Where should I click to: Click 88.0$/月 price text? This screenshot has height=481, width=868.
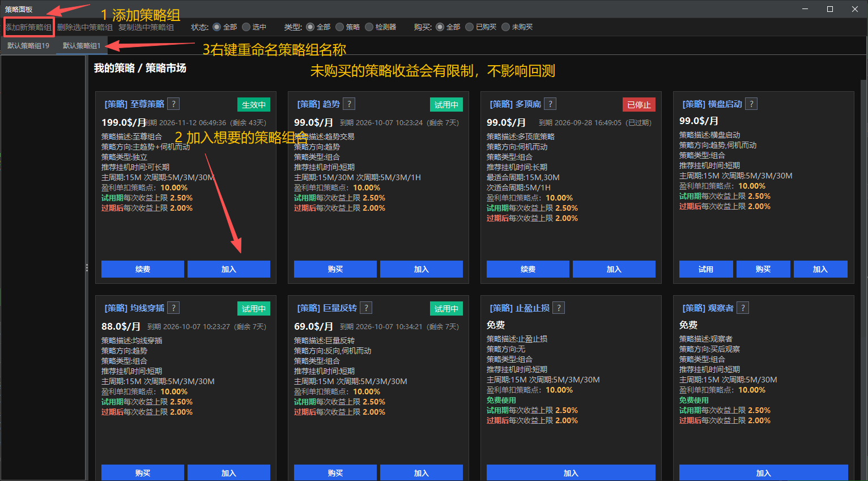(121, 326)
